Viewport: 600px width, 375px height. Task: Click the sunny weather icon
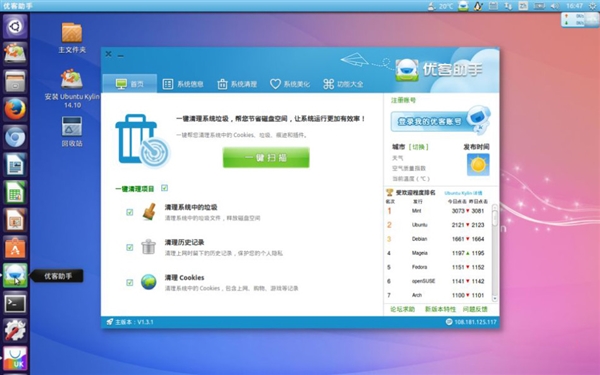tap(478, 165)
